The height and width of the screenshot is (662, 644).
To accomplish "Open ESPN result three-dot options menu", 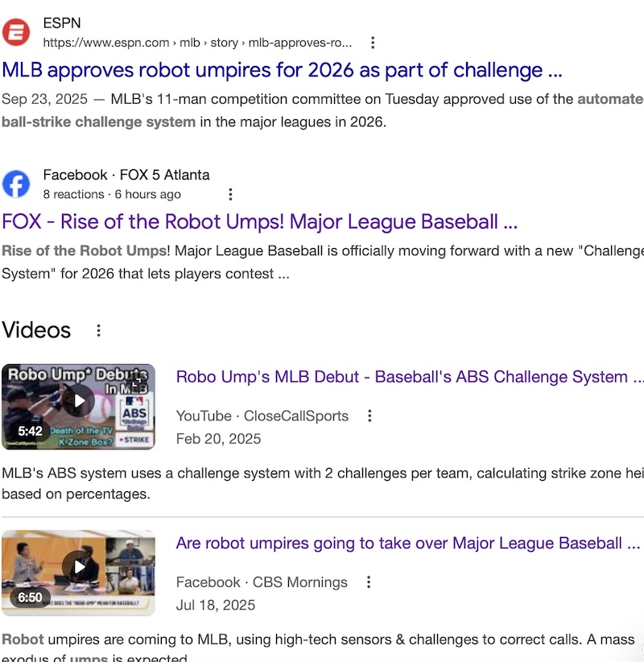I will [372, 43].
